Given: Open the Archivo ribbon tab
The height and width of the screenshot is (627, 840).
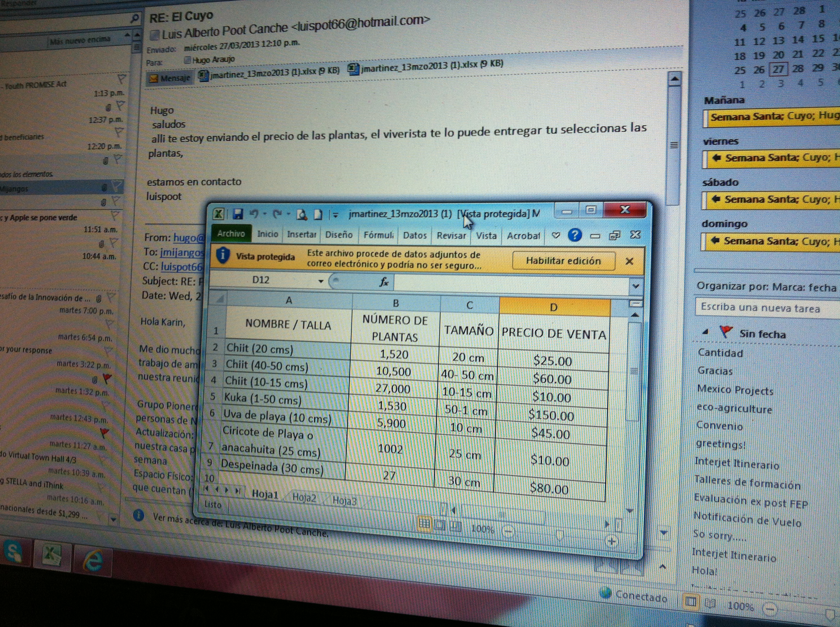Looking at the screenshot, I should [x=231, y=234].
